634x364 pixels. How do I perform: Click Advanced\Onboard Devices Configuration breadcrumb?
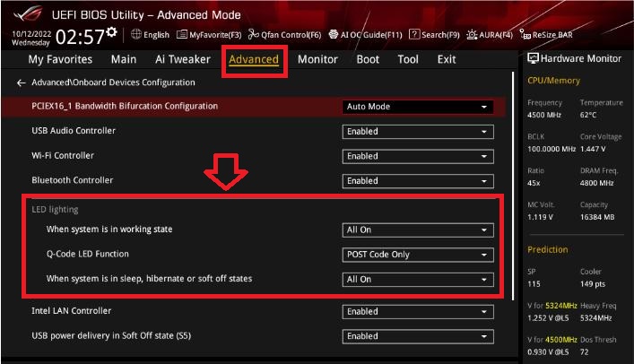coord(113,82)
